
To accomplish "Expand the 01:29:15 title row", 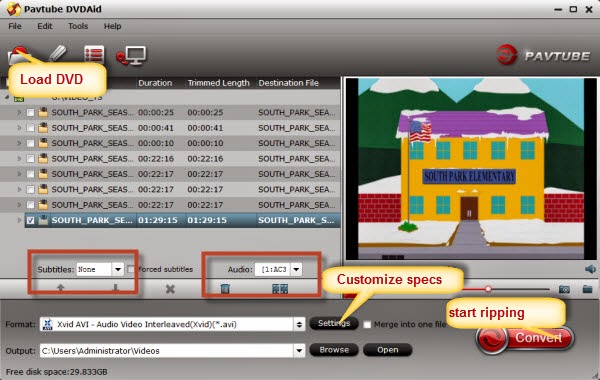I will click(19, 220).
